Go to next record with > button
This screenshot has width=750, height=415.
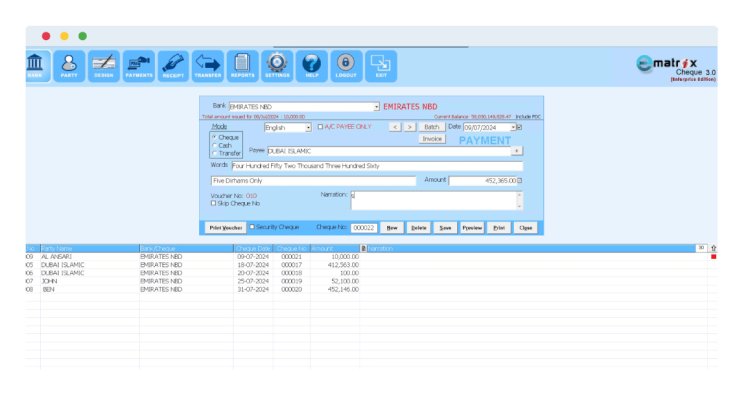tap(409, 127)
